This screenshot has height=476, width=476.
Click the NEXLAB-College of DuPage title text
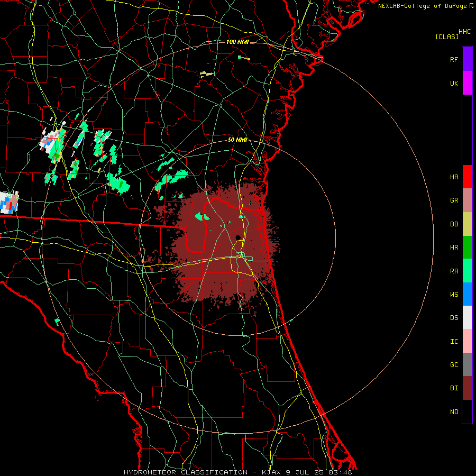click(x=422, y=6)
